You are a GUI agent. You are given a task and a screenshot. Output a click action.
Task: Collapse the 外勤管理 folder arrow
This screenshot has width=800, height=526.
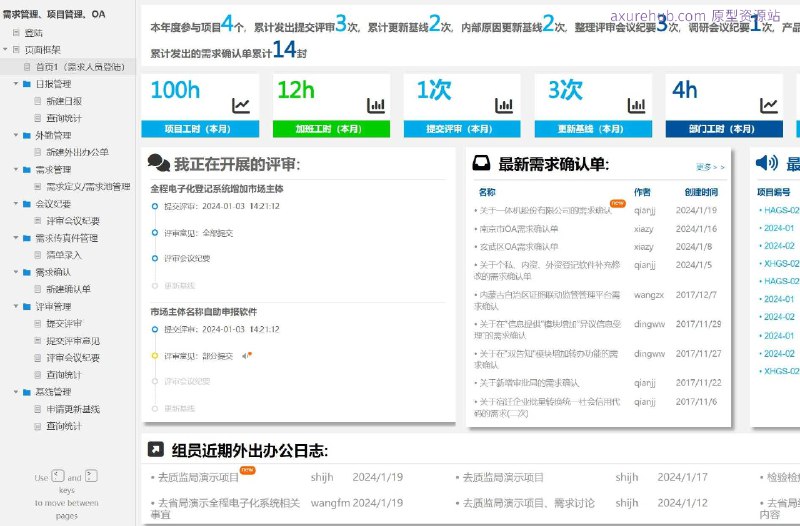(16, 135)
